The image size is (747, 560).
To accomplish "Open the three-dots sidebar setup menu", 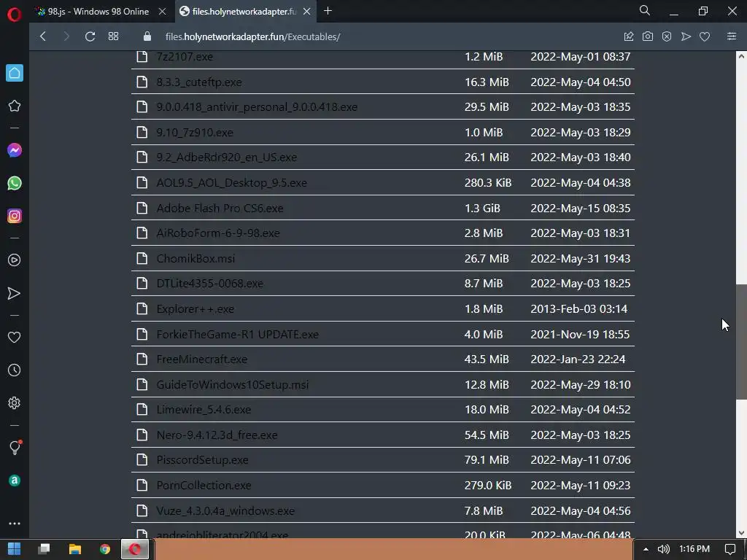I will (x=15, y=524).
